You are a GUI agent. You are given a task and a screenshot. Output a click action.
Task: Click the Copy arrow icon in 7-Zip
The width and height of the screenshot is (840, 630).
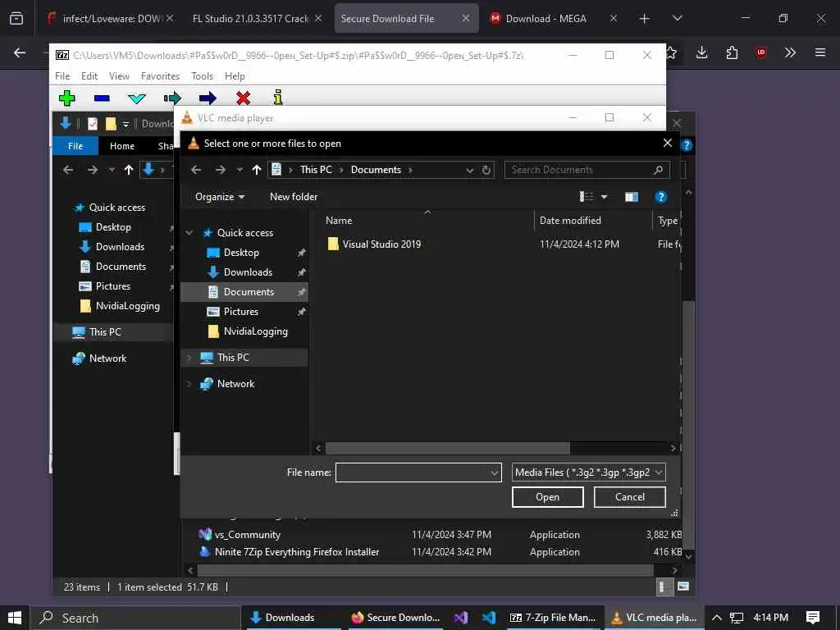172,98
